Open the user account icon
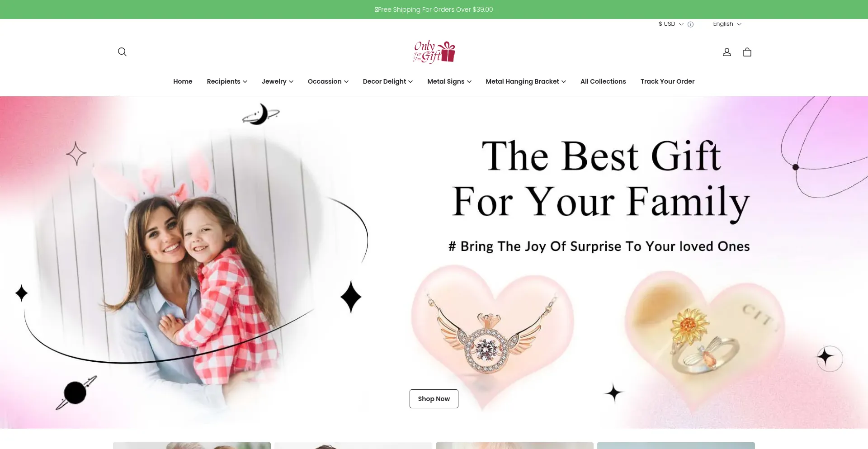The height and width of the screenshot is (449, 868). pyautogui.click(x=727, y=52)
